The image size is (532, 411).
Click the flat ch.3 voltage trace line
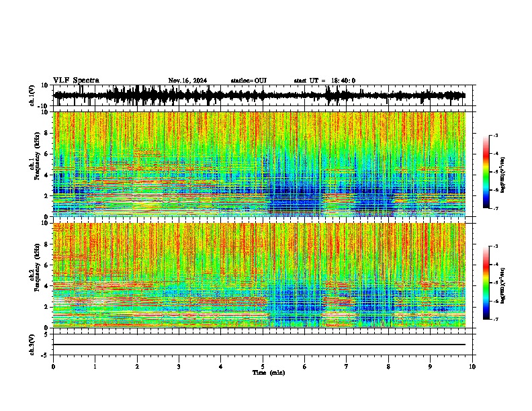[259, 345]
